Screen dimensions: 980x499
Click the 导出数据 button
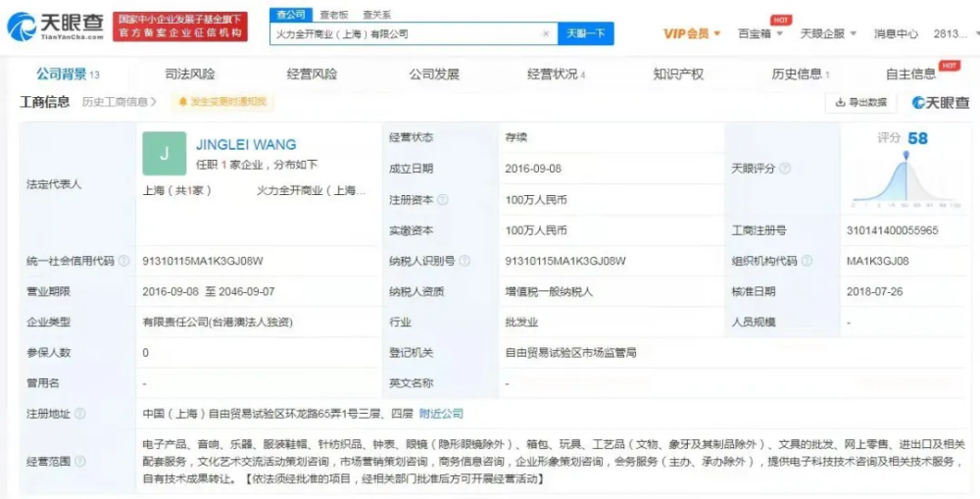(x=860, y=103)
